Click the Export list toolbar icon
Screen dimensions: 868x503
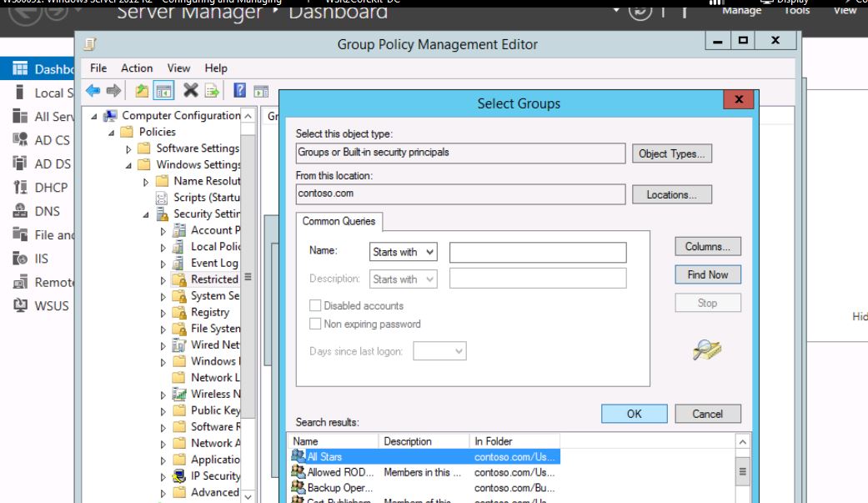click(x=212, y=91)
